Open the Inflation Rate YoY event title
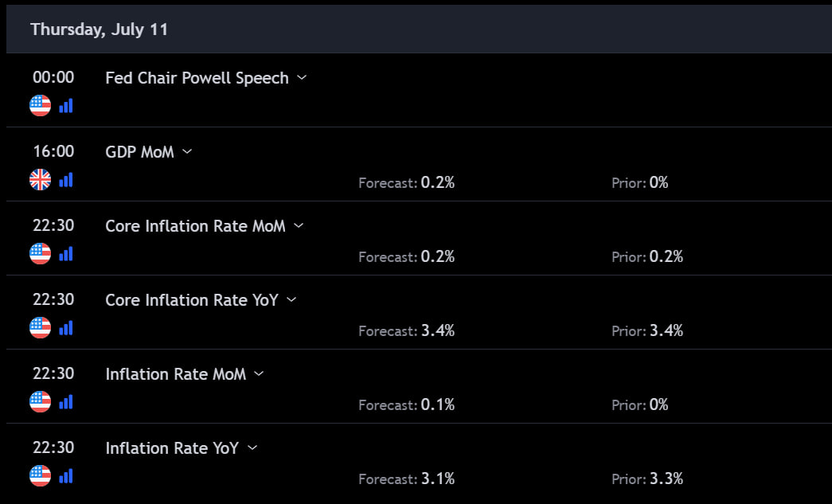The width and height of the screenshot is (832, 504). pyautogui.click(x=172, y=448)
